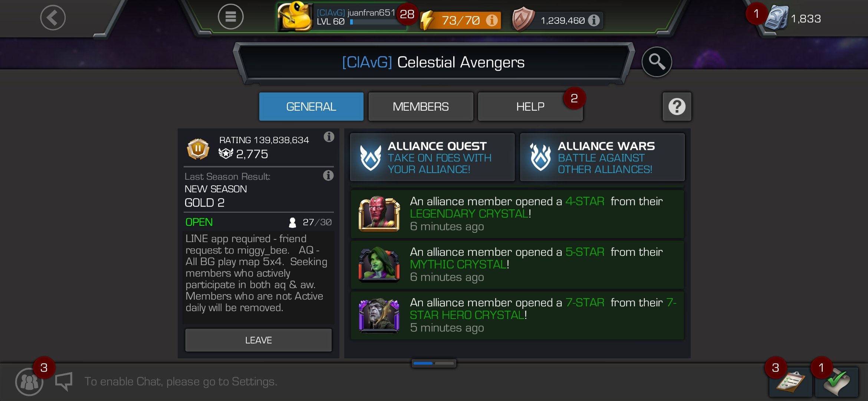Select the 7-Star Hero Crystal feed entry
Viewport: 868px width, 401px height.
click(517, 316)
